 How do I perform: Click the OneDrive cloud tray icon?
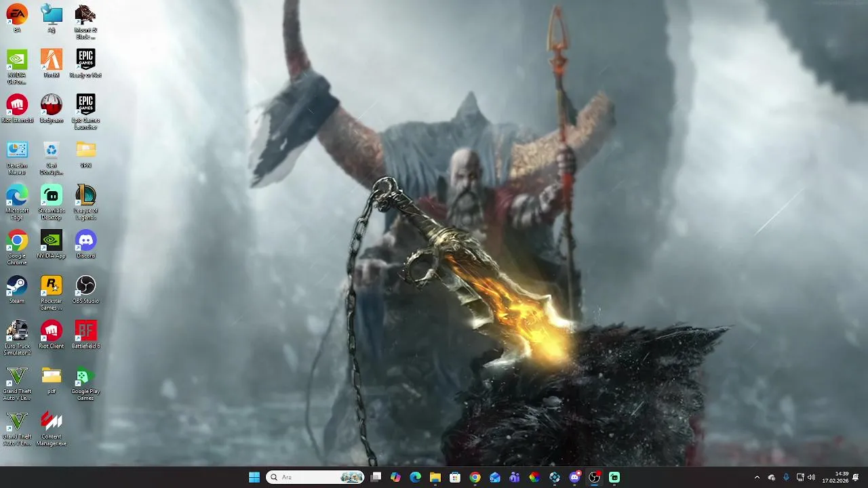pyautogui.click(x=772, y=477)
